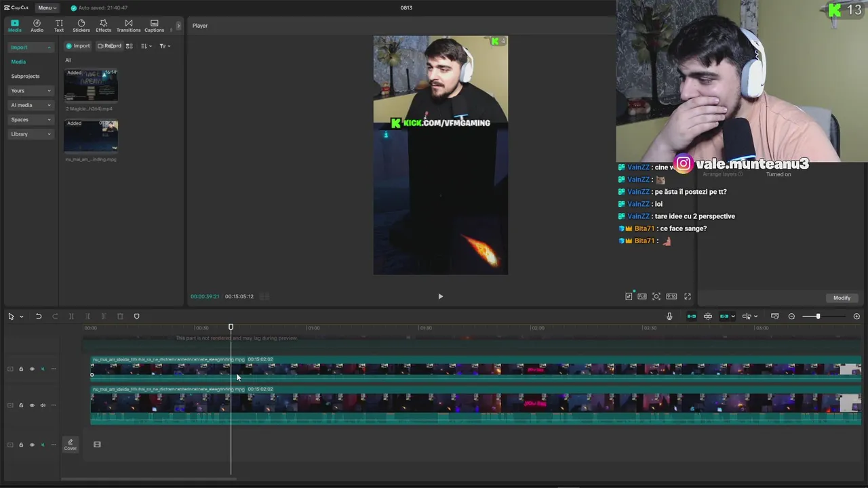Adjust the timeline zoom slider

(818, 317)
